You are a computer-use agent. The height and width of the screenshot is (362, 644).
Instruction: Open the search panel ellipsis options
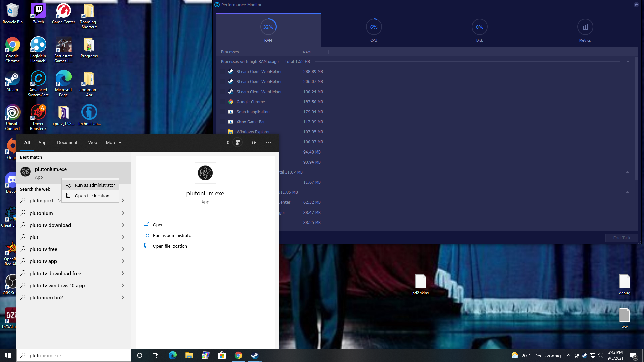pos(268,142)
